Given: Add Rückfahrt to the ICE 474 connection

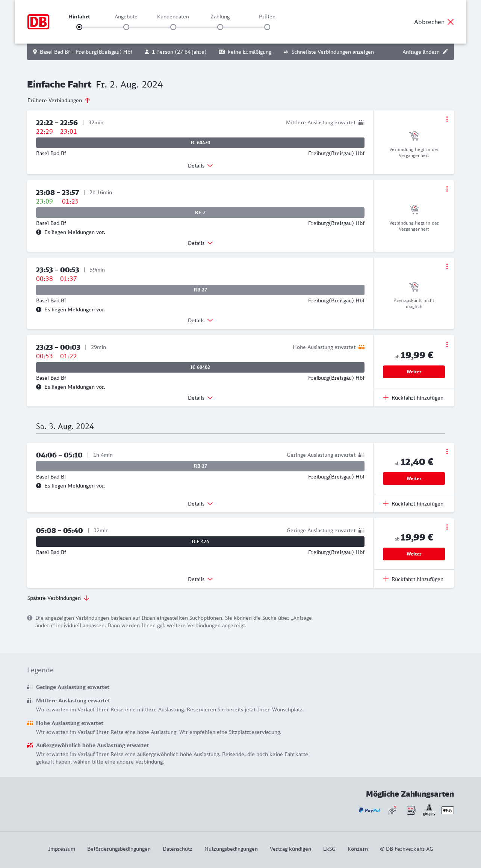Looking at the screenshot, I should pyautogui.click(x=413, y=579).
